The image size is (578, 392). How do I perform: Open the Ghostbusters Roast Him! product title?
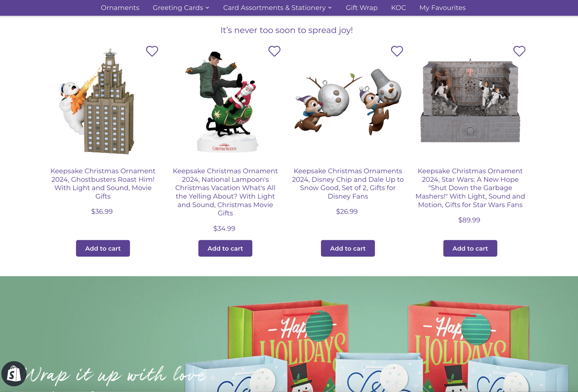[x=103, y=184]
